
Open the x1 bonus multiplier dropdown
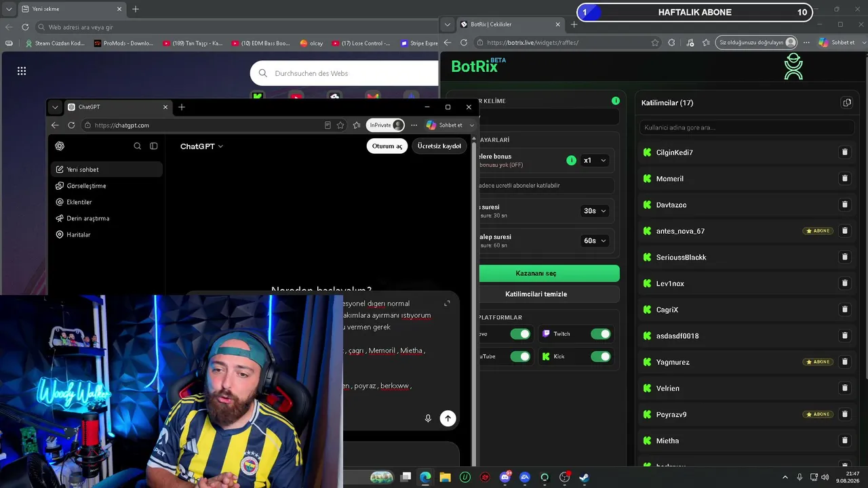point(595,161)
